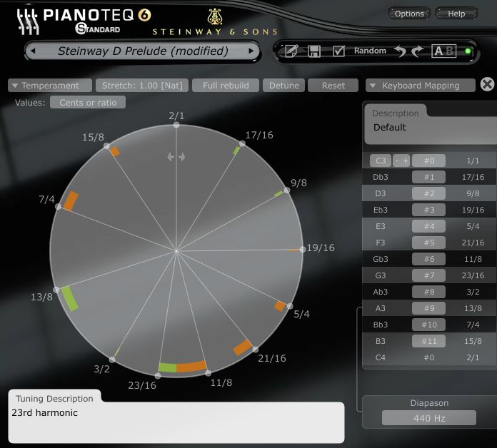Open the Help menu
This screenshot has height=448, width=497.
coord(456,14)
